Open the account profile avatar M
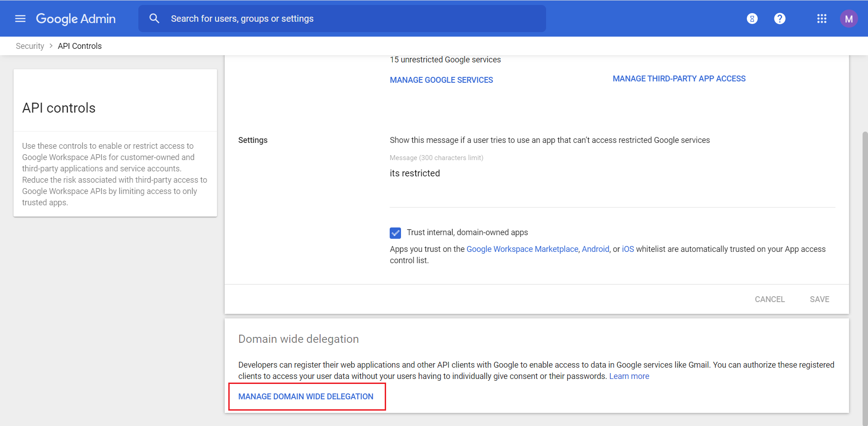The height and width of the screenshot is (426, 868). click(x=848, y=19)
